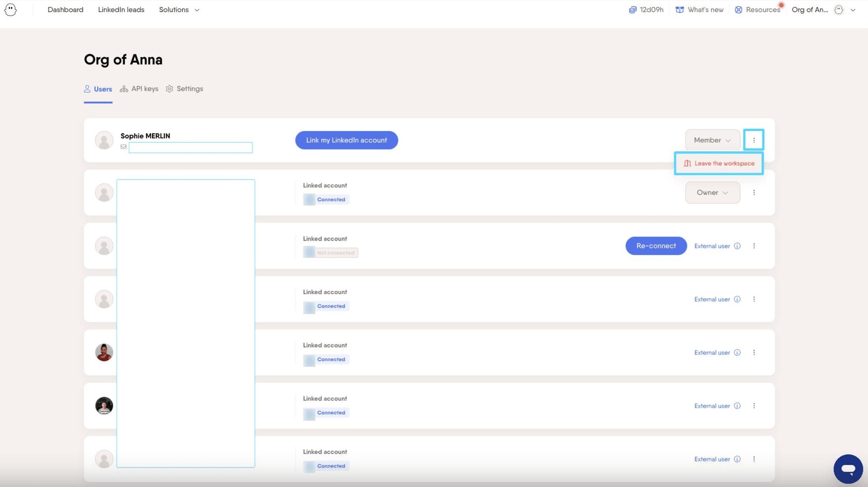This screenshot has width=868, height=487.
Task: Click the info icon in the striped shirt row
Action: (x=737, y=406)
